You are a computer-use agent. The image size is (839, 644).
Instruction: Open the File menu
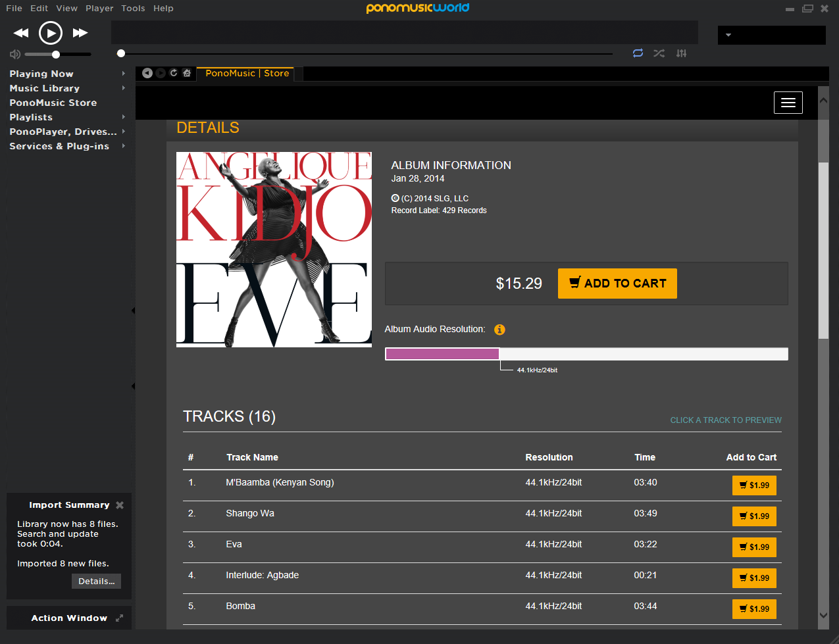point(14,9)
